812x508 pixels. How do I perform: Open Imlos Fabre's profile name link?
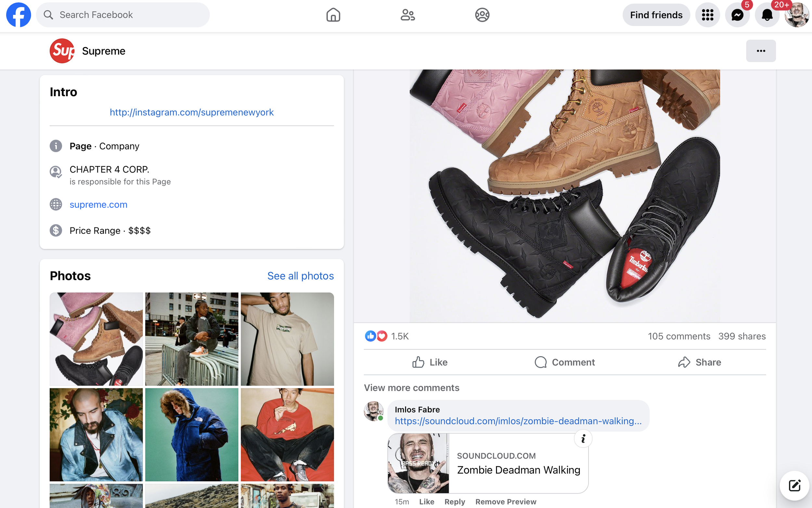point(417,410)
